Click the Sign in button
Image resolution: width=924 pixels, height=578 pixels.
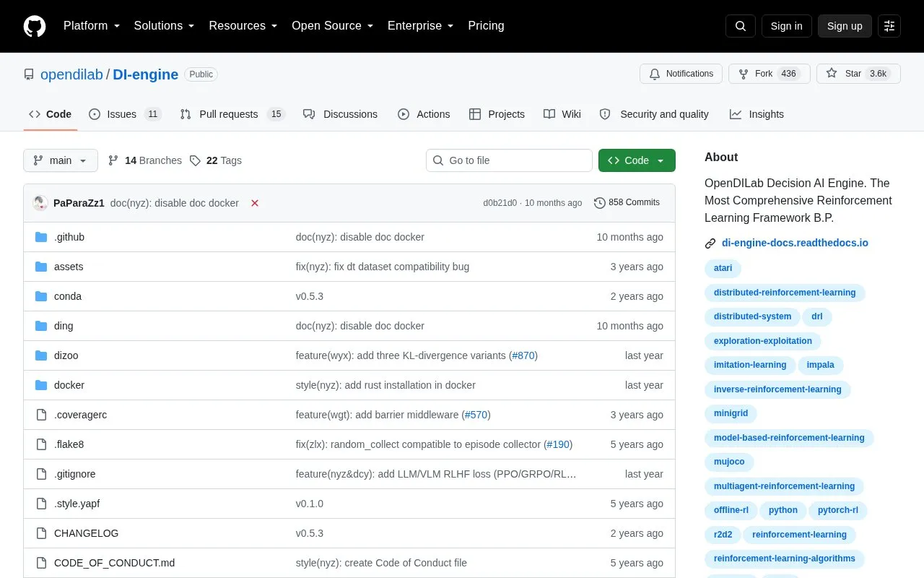787,26
